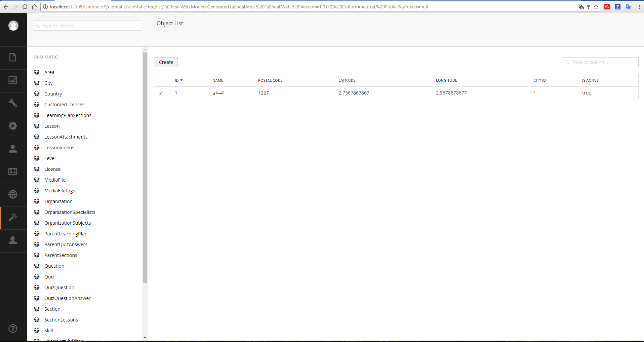Open the Organization tree item

coord(58,201)
